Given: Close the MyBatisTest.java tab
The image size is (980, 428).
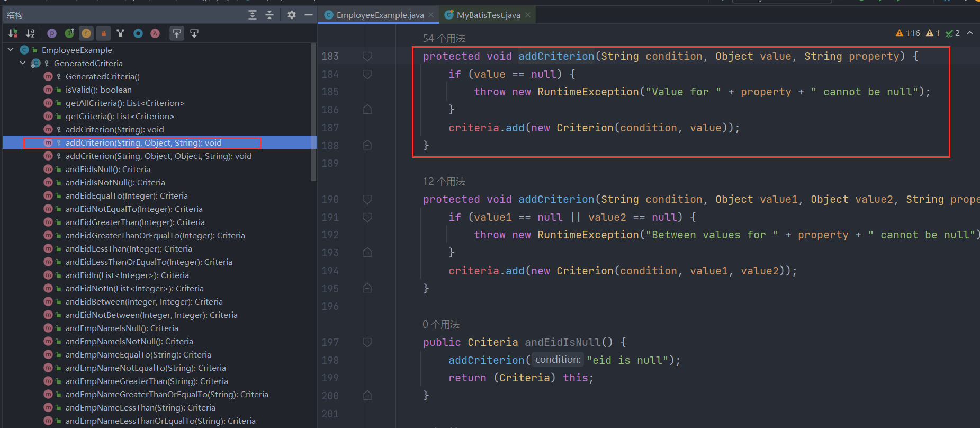Looking at the screenshot, I should tap(528, 15).
